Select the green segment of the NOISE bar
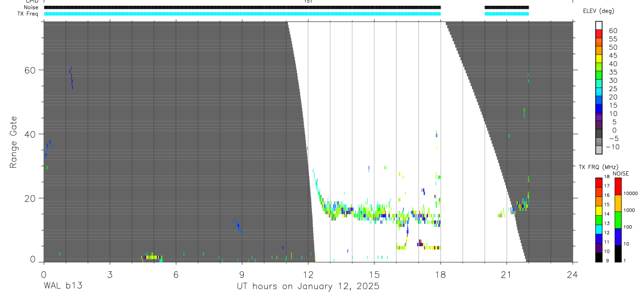644x297 pixels. (618, 220)
